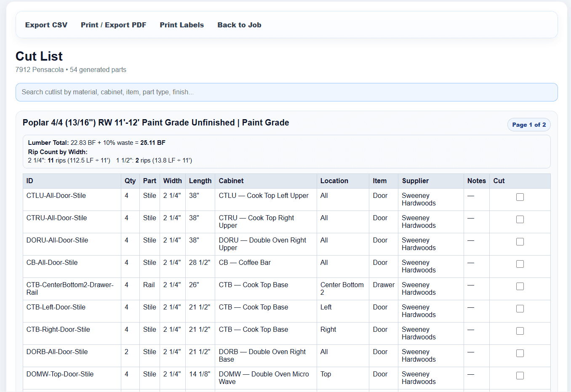This screenshot has height=392, width=571.
Task: Select the CTB-Left-Door-Stile ID cell
Action: pyautogui.click(x=72, y=311)
